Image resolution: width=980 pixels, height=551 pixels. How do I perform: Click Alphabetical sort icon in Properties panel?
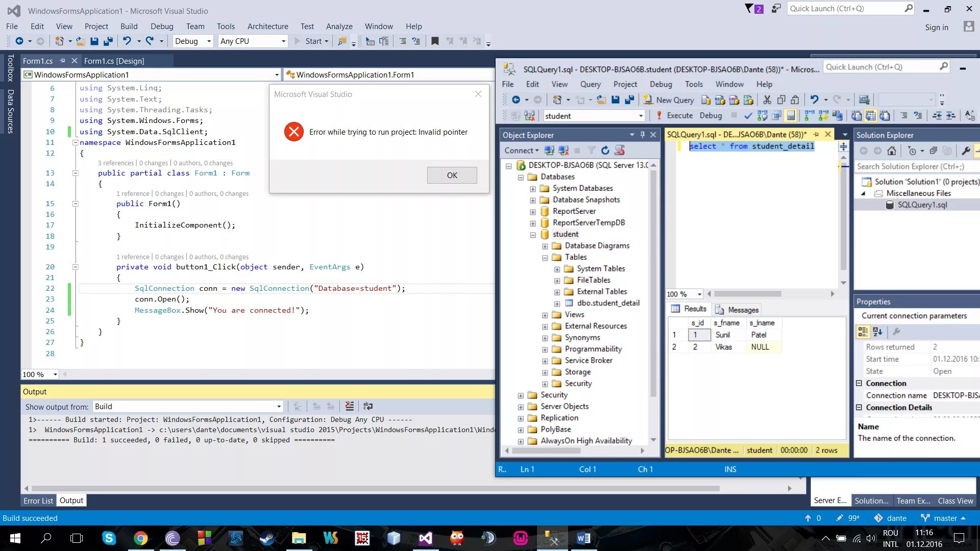pyautogui.click(x=878, y=332)
